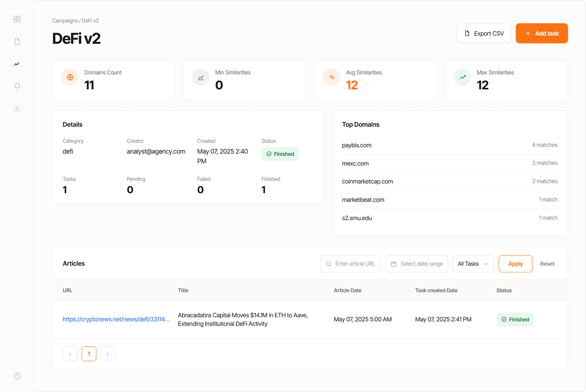This screenshot has width=586, height=392.
Task: Click the Details section heading
Action: pyautogui.click(x=72, y=124)
